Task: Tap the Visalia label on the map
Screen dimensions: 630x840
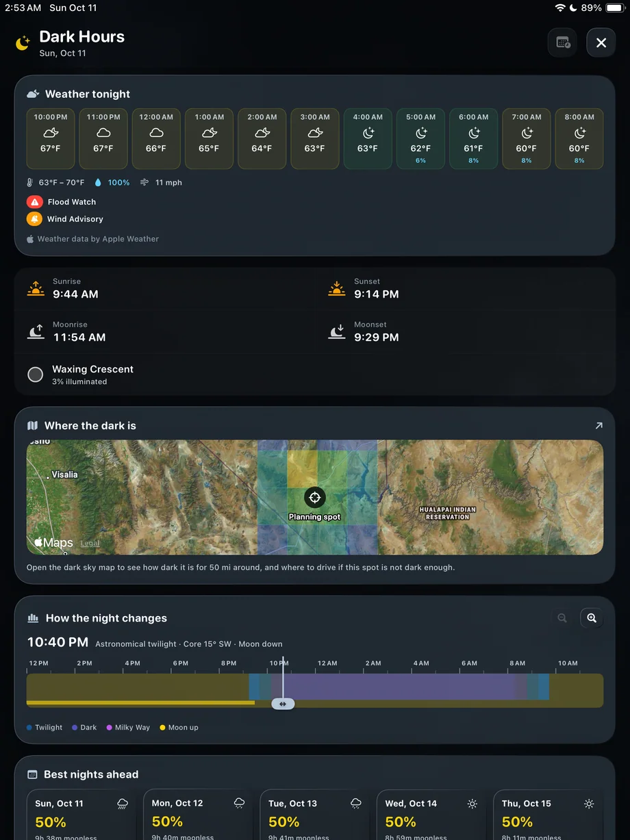Action: tap(64, 474)
